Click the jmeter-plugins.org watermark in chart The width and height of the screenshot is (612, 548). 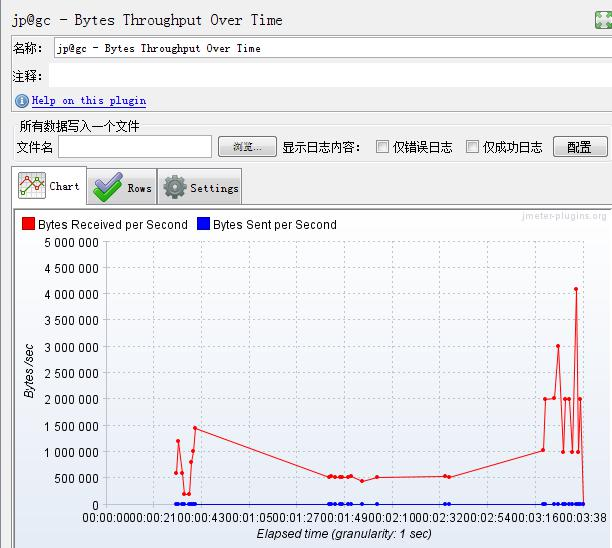pos(564,217)
